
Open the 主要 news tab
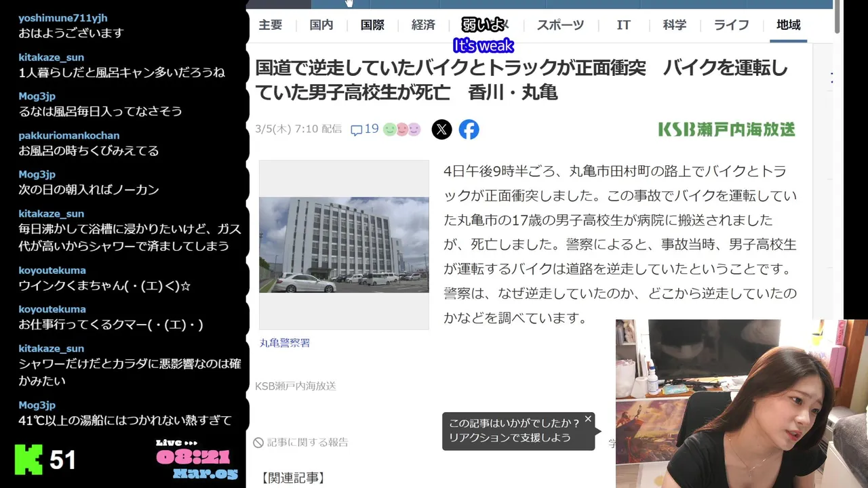coord(271,25)
